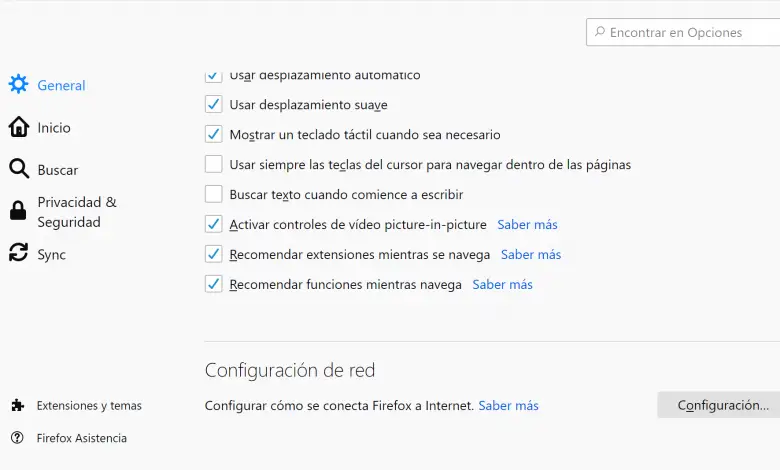This screenshot has height=470, width=780.
Task: Enable Buscar texto cuando comience a escribir
Action: click(x=213, y=194)
